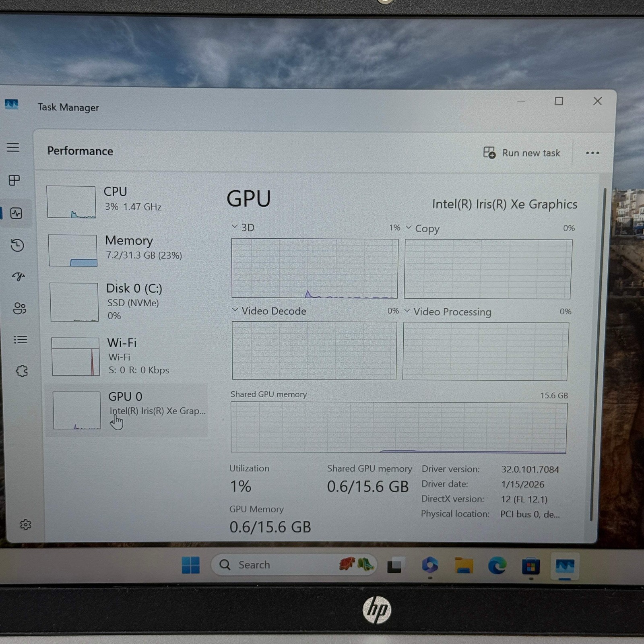The width and height of the screenshot is (644, 644).
Task: Open the three-dot more options menu
Action: point(592,153)
